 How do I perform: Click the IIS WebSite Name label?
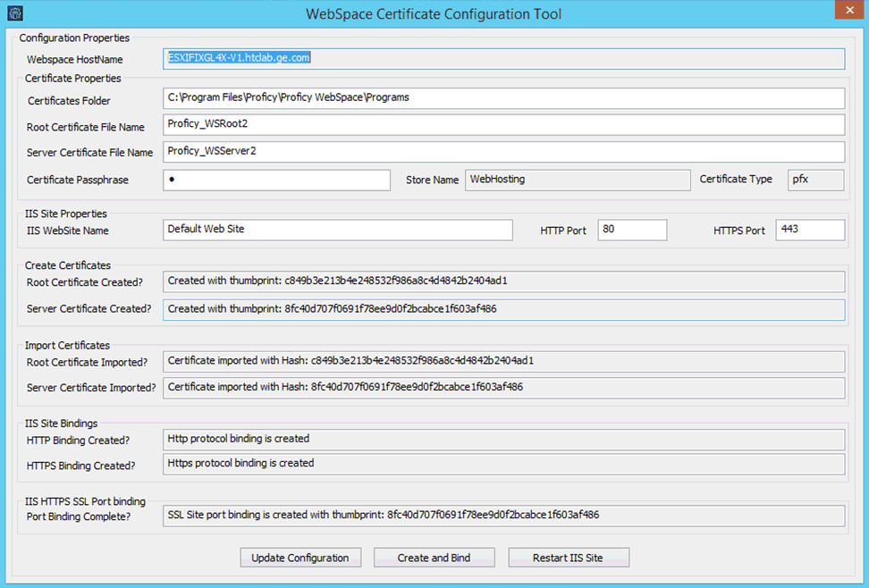(x=68, y=231)
